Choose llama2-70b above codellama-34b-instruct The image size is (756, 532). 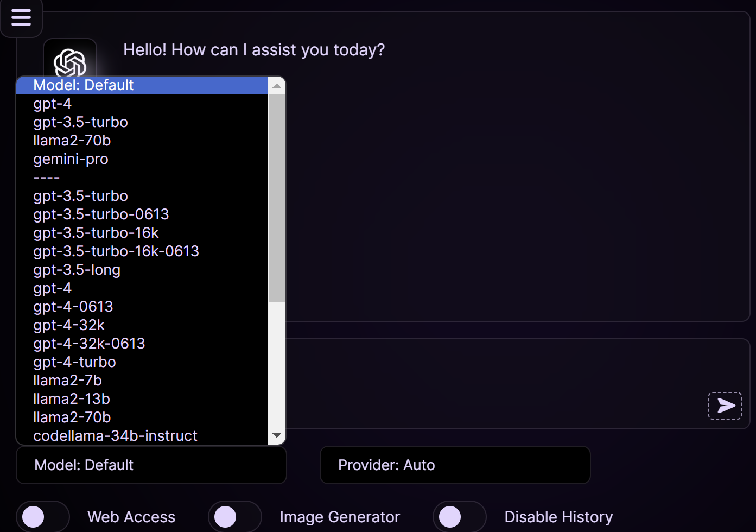142,417
